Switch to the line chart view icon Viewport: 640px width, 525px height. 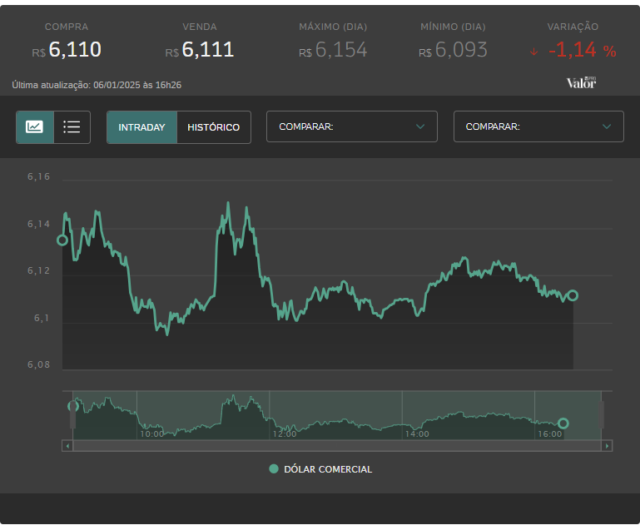point(35,127)
